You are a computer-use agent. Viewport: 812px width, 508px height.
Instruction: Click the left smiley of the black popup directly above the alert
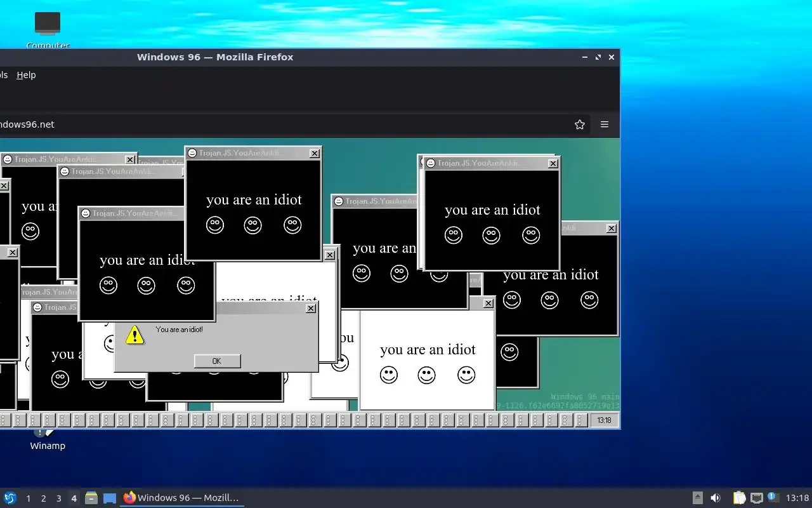108,286
